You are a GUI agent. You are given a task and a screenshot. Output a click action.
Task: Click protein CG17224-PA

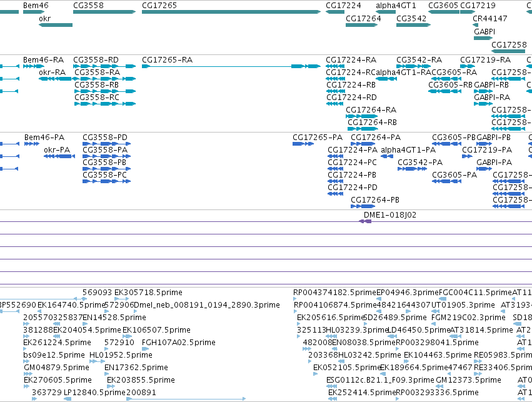[353, 150]
